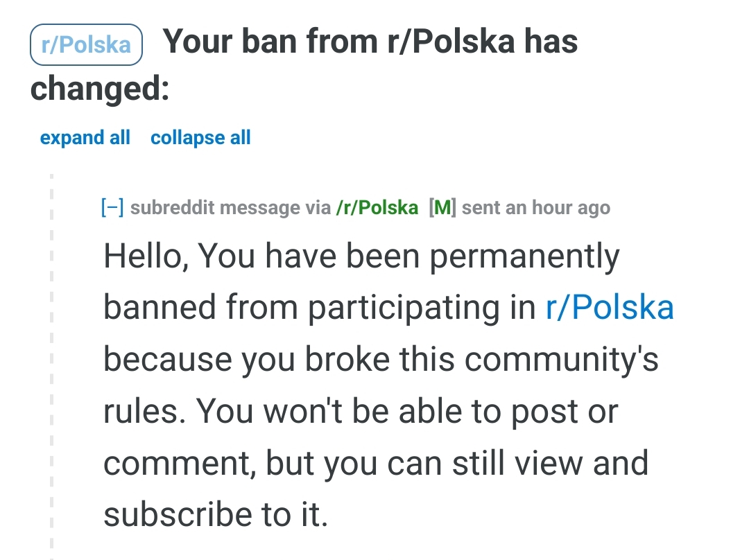This screenshot has width=749, height=560.
Task: Click the "because you broke this community's" line
Action: click(x=381, y=360)
